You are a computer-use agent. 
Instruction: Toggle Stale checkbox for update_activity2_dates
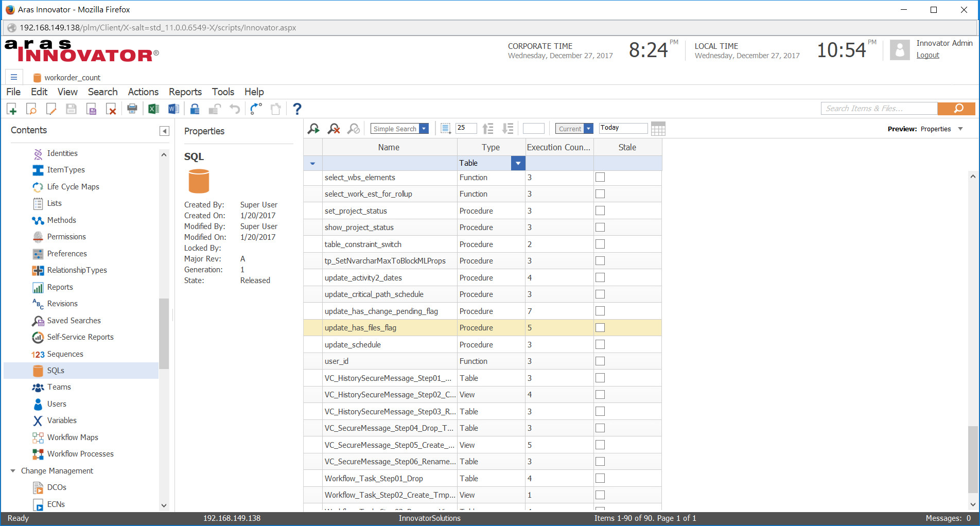tap(600, 277)
